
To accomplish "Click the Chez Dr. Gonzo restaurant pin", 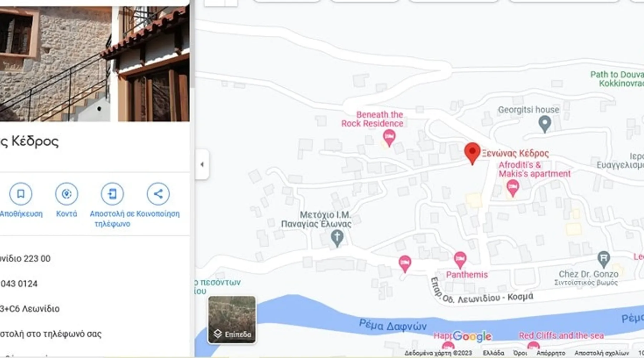I will point(604,258).
